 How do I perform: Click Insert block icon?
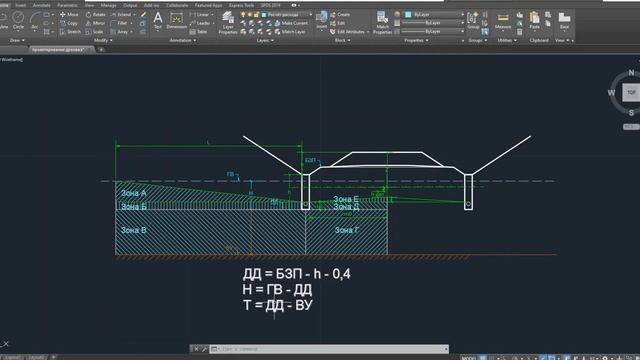[322, 20]
